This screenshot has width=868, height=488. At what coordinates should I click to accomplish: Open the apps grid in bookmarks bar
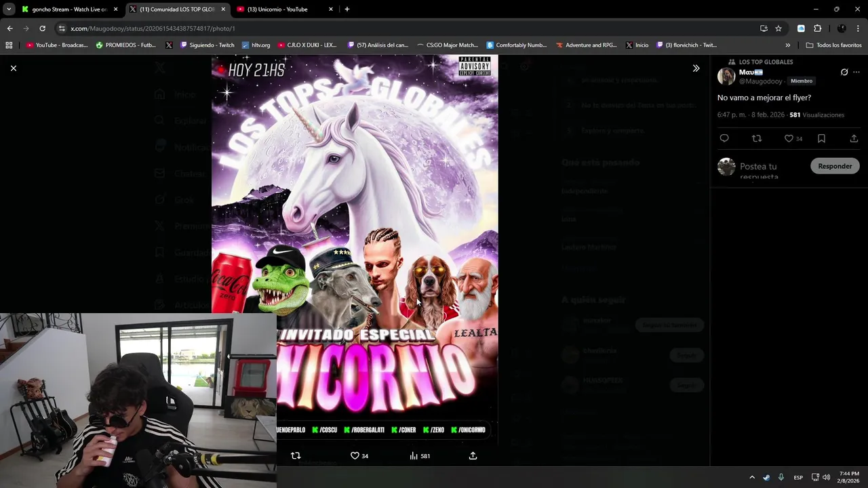pos(9,45)
